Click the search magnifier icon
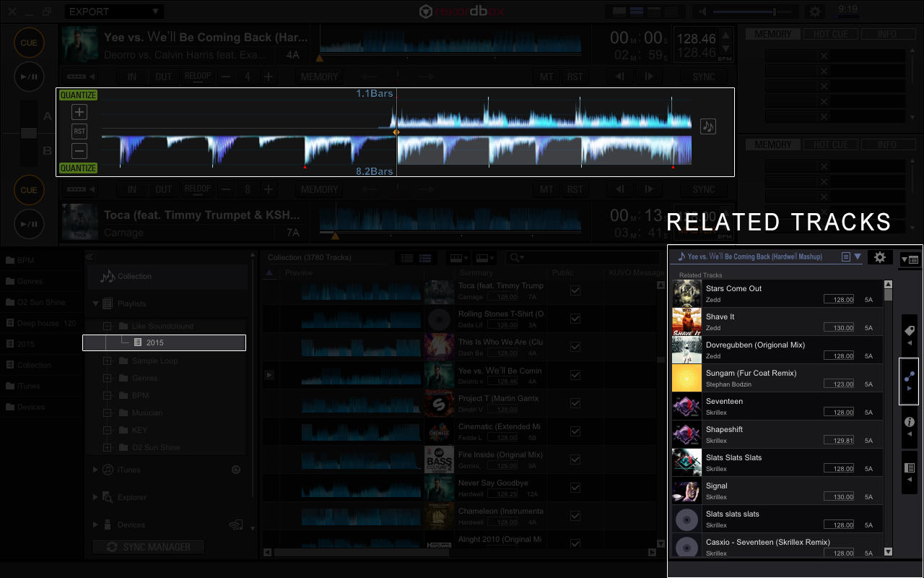 point(515,257)
